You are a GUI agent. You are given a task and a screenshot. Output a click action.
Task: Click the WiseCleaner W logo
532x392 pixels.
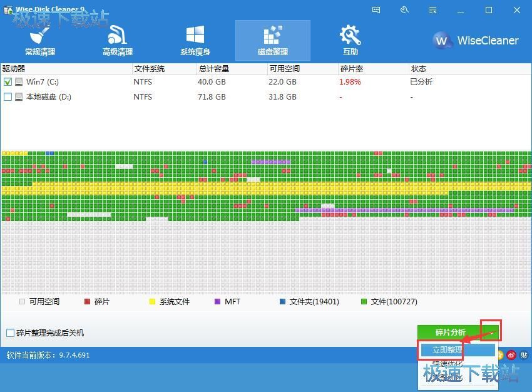tap(442, 41)
